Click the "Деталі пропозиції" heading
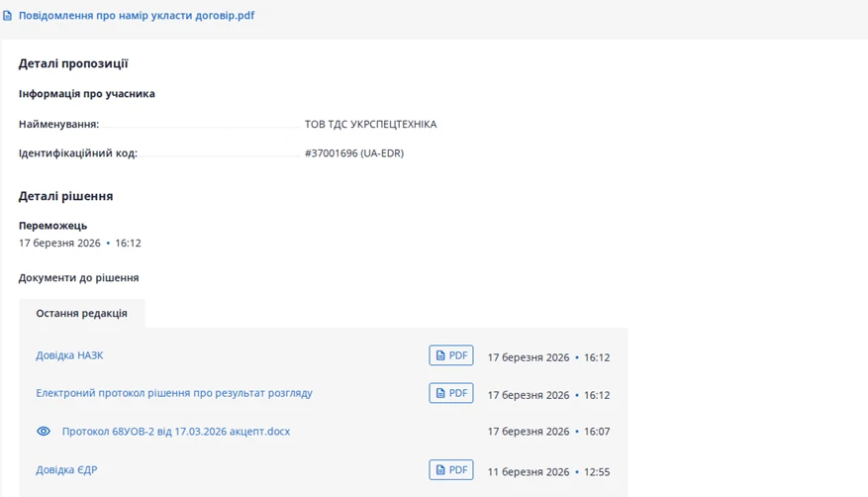 coord(73,63)
